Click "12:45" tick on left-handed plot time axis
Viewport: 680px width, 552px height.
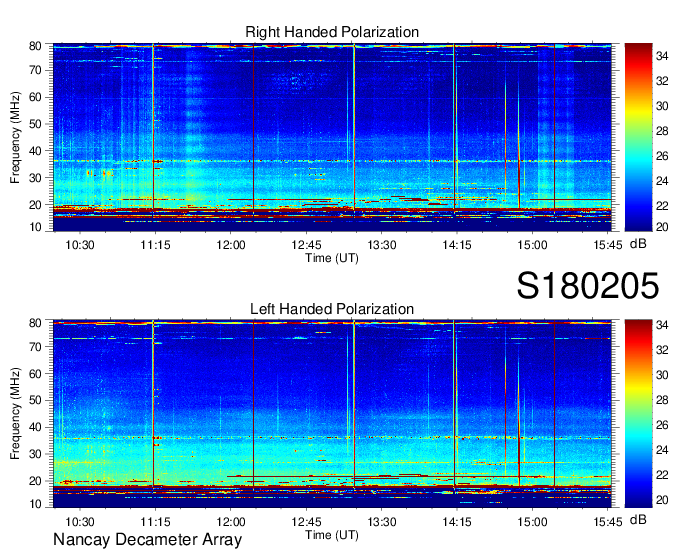(x=306, y=522)
